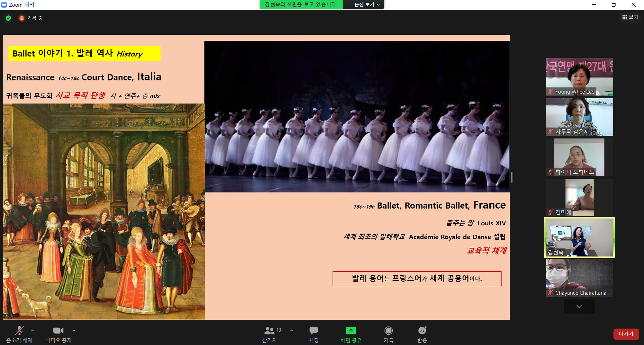Click muted mic icon on 김미애
644x345 pixels.
click(550, 212)
